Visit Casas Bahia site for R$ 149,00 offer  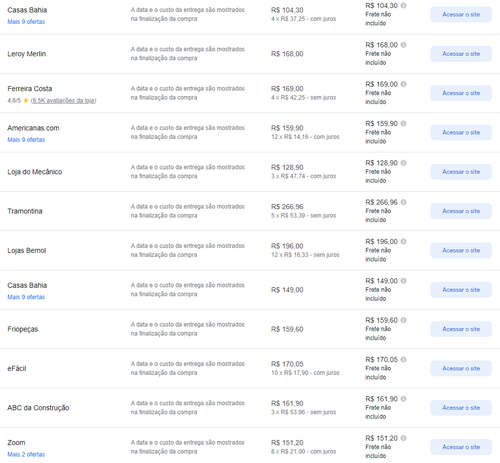[x=461, y=290]
